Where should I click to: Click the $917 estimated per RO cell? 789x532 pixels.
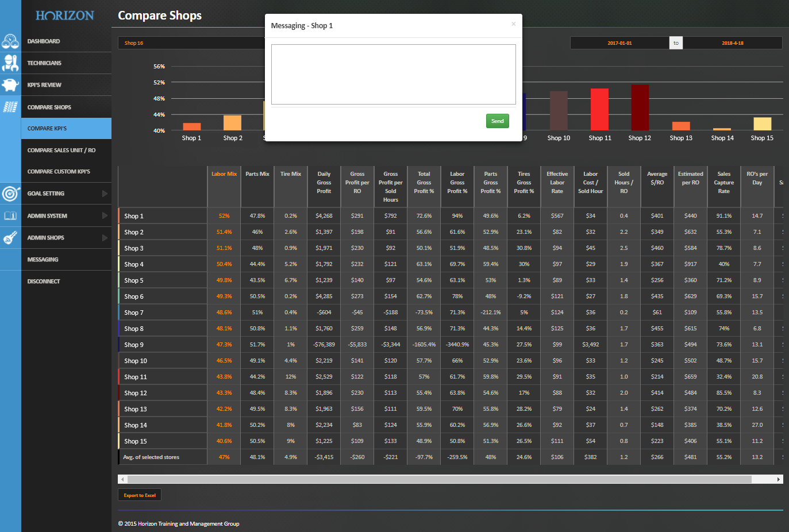point(691,264)
